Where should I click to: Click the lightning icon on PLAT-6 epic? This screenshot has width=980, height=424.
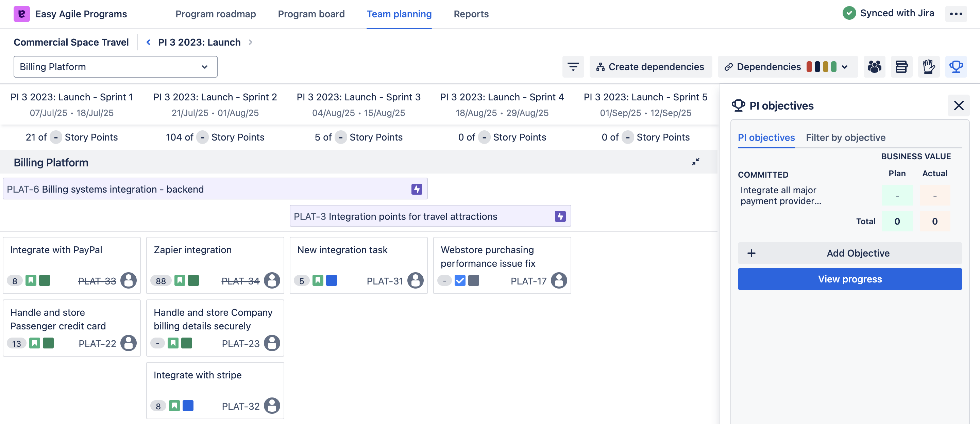417,189
